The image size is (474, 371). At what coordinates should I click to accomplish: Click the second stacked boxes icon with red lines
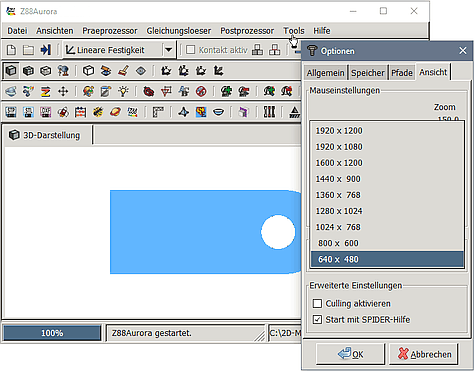click(x=275, y=50)
